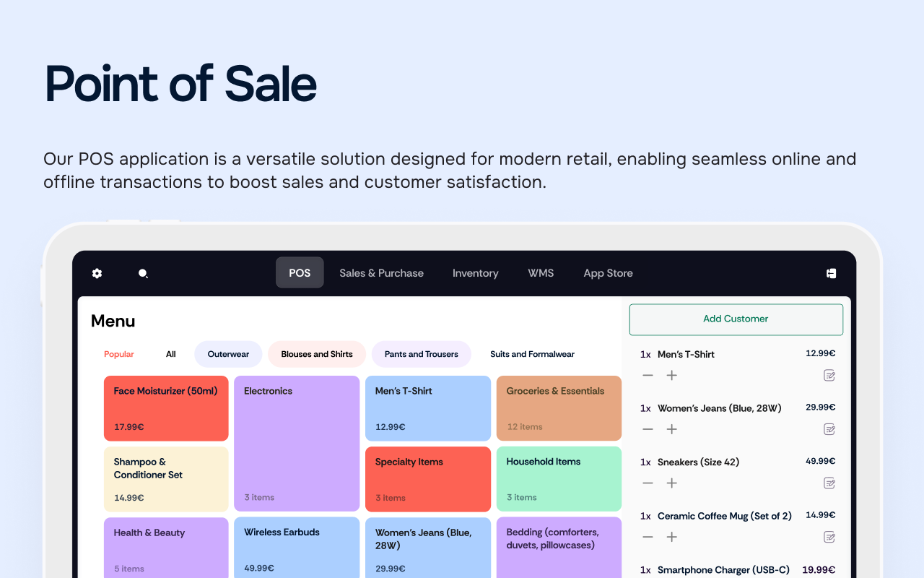Viewport: 924px width, 578px height.
Task: Open the Electronics category tile
Action: tap(297, 443)
